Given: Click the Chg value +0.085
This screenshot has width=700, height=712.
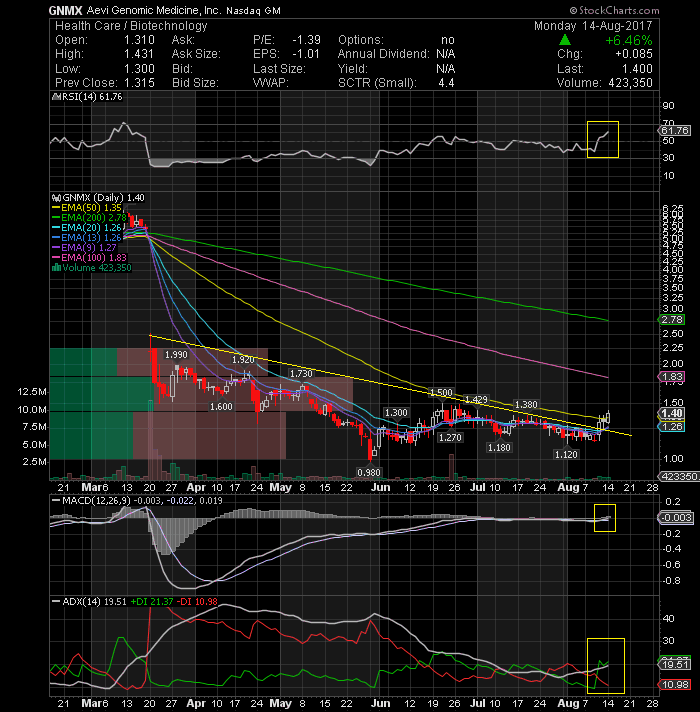Looking at the screenshot, I should (633, 54).
